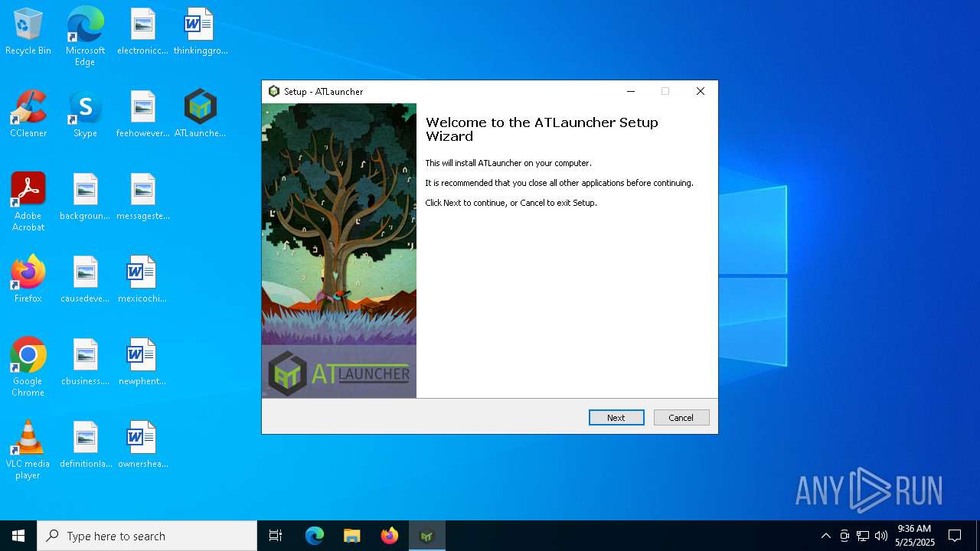Open the VLC media player shortcut

tap(28, 450)
